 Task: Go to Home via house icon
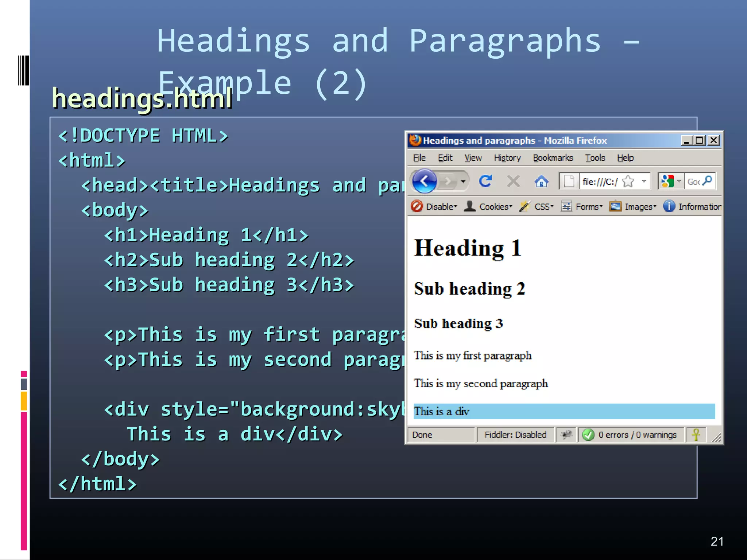click(541, 181)
